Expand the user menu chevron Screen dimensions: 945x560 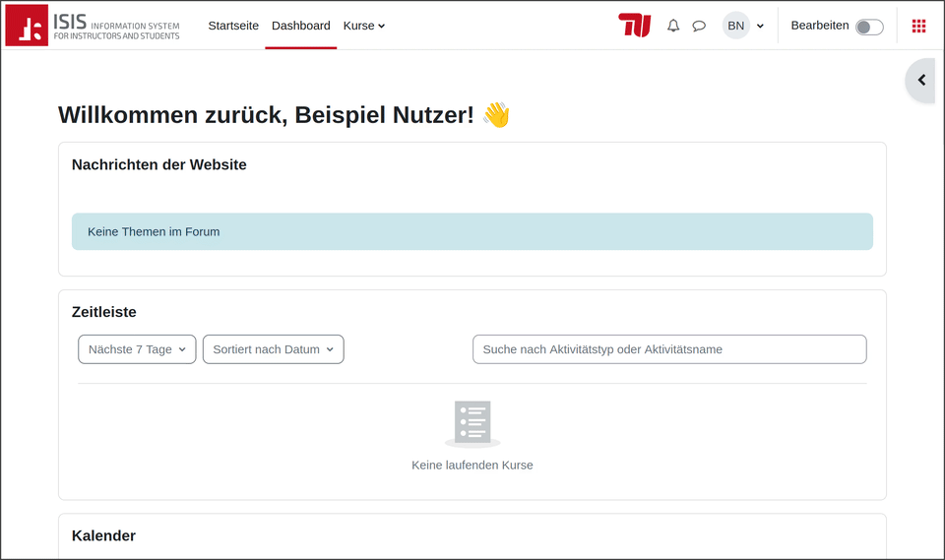tap(760, 26)
